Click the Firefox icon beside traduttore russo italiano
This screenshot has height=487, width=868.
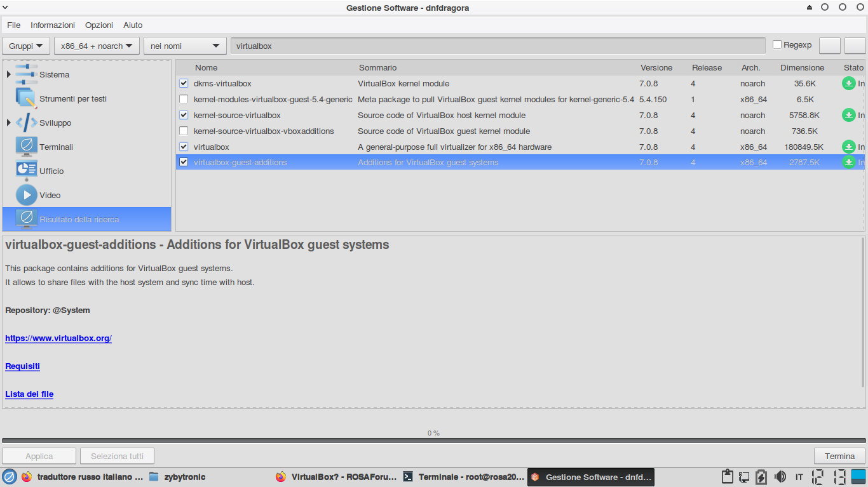26,477
